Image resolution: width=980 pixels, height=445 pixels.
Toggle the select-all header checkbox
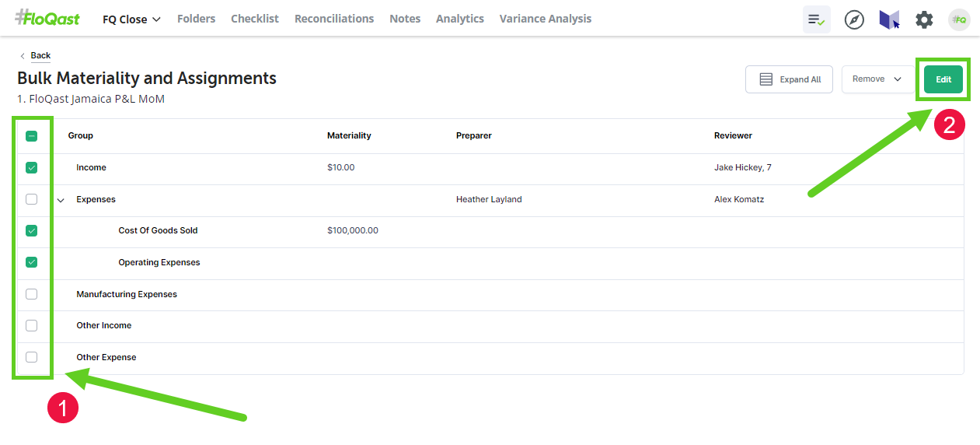pyautogui.click(x=32, y=135)
